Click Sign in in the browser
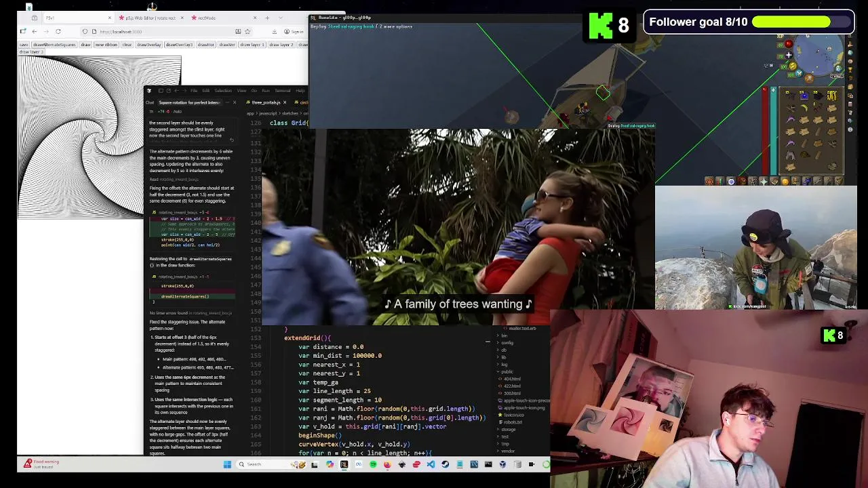868x488 pixels. pos(293,31)
